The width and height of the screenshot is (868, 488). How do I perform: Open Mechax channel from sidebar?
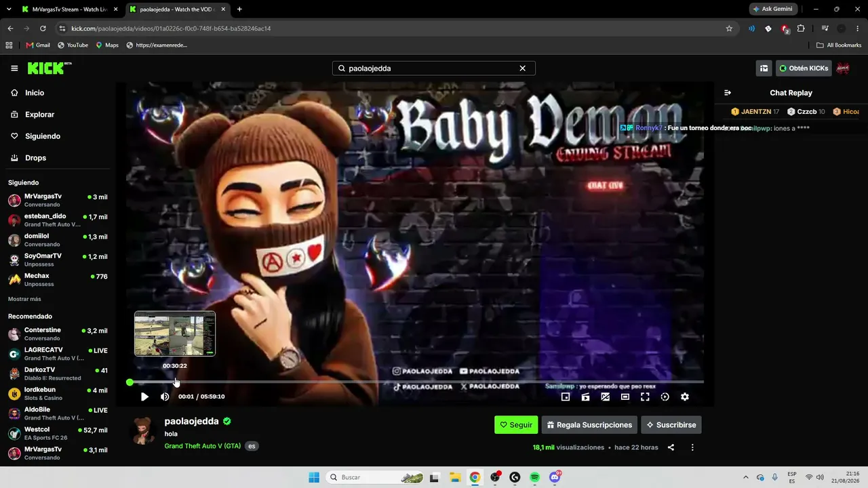point(58,280)
